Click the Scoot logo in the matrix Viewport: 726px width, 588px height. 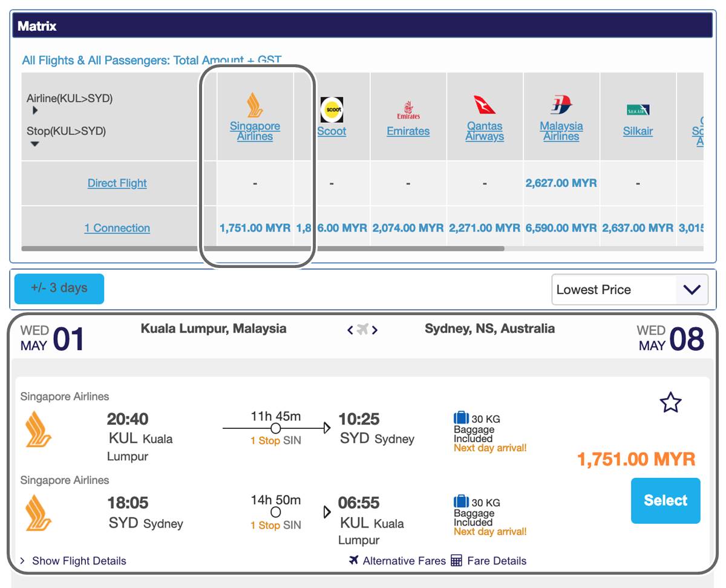click(x=332, y=109)
